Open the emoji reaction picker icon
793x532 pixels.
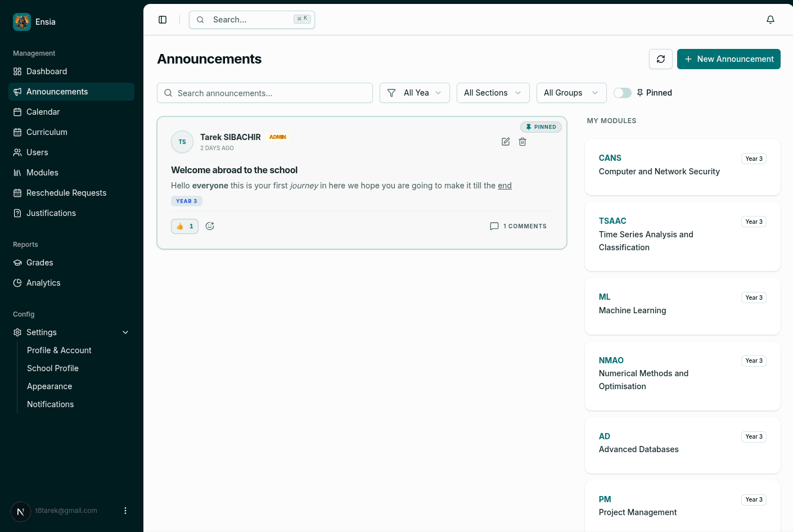coord(210,226)
